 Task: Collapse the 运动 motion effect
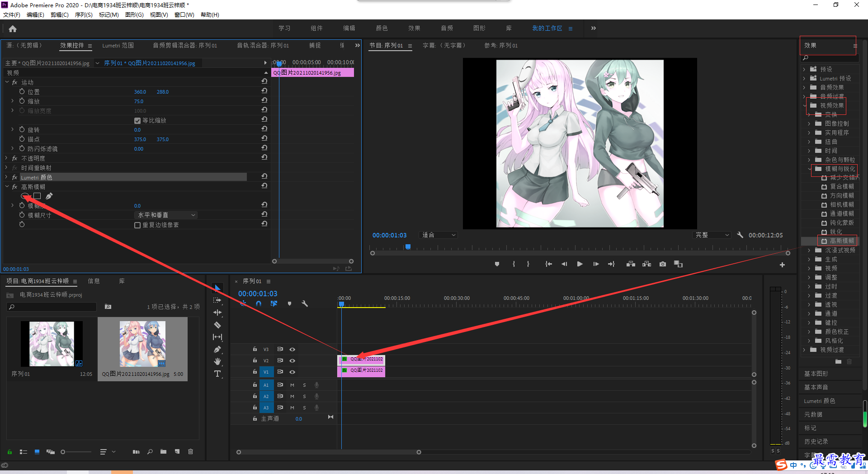(x=7, y=82)
